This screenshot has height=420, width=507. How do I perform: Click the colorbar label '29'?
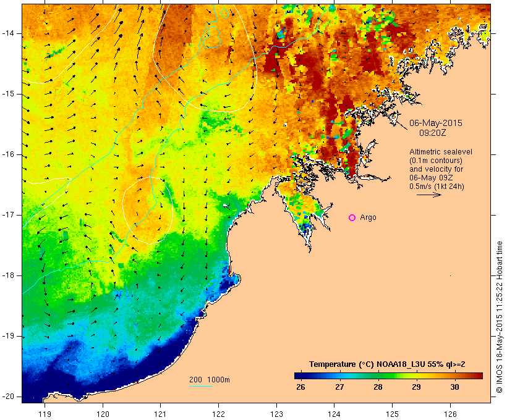[416, 387]
